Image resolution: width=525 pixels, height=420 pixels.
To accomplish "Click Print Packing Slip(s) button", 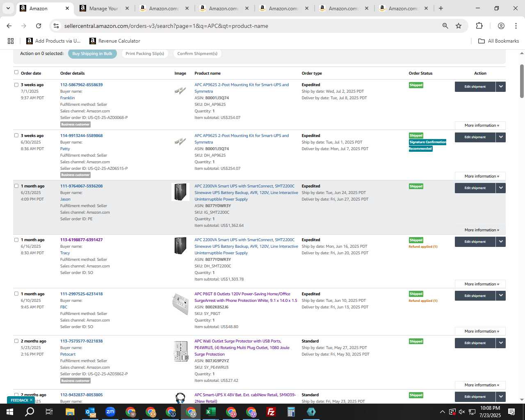I will [145, 54].
